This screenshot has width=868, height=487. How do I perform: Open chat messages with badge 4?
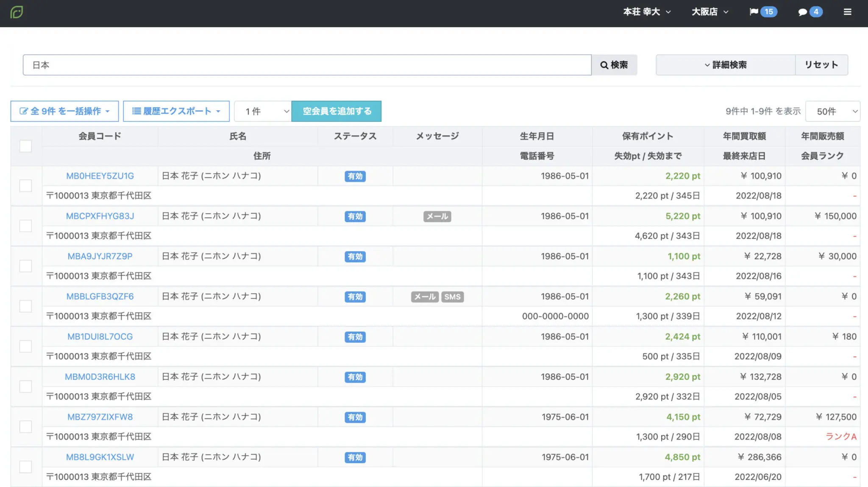(810, 12)
